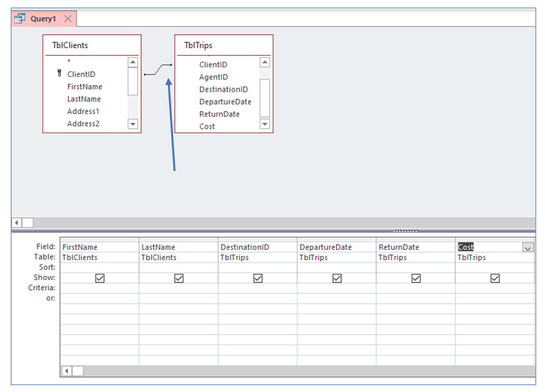The height and width of the screenshot is (392, 545).
Task: Click the TblTrips scrollbar thumb
Action: [x=265, y=98]
